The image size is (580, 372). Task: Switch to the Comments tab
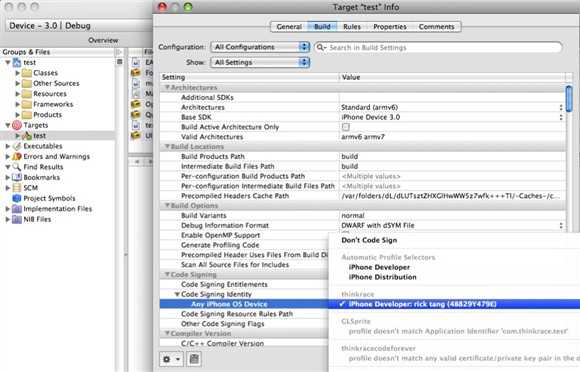(x=436, y=27)
